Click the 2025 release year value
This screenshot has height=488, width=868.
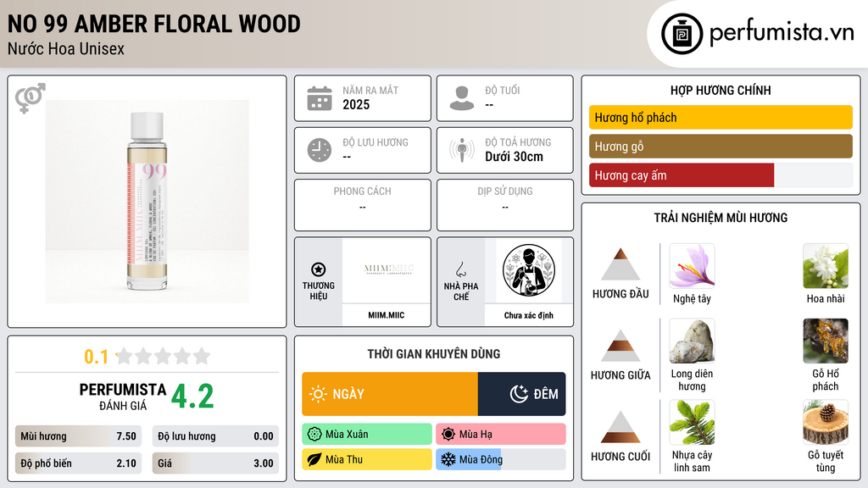356,104
